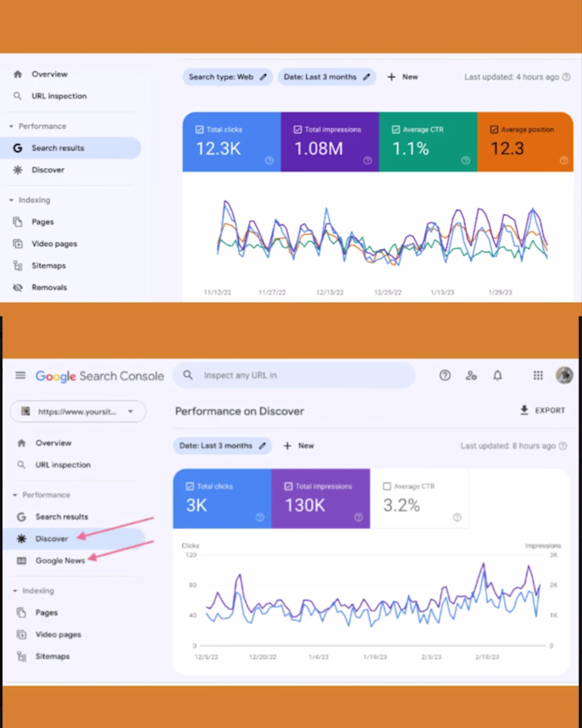Click the Google News sidebar icon
Image resolution: width=582 pixels, height=728 pixels.
click(x=22, y=561)
